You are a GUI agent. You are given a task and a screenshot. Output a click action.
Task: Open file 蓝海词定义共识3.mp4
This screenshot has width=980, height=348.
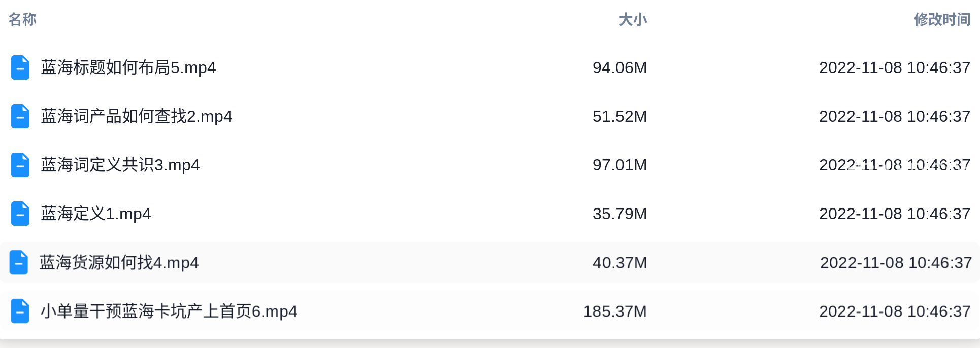pyautogui.click(x=120, y=165)
